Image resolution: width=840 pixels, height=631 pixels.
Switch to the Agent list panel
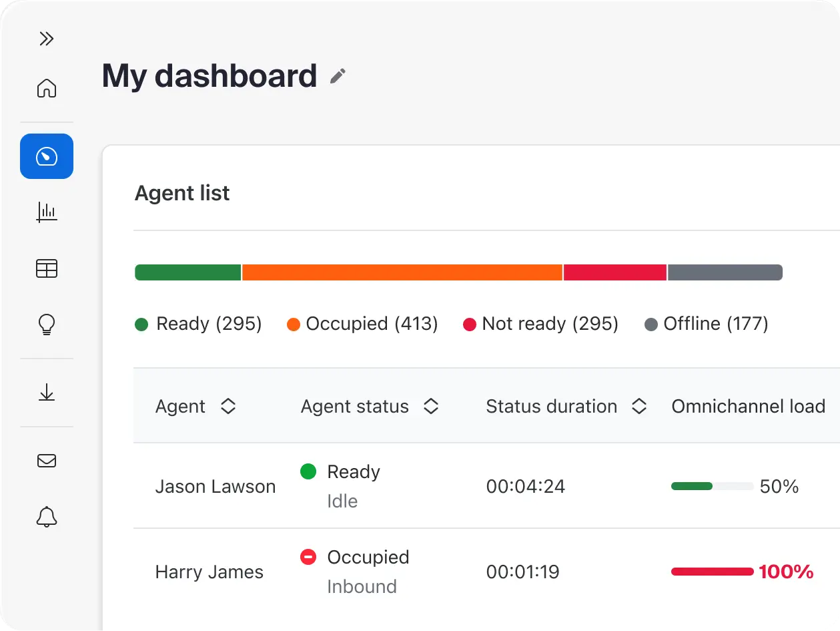tap(182, 193)
